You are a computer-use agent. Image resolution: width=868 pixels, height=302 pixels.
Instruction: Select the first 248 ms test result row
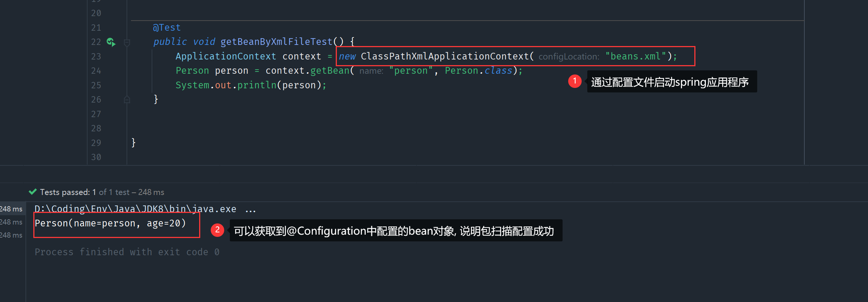coord(11,209)
